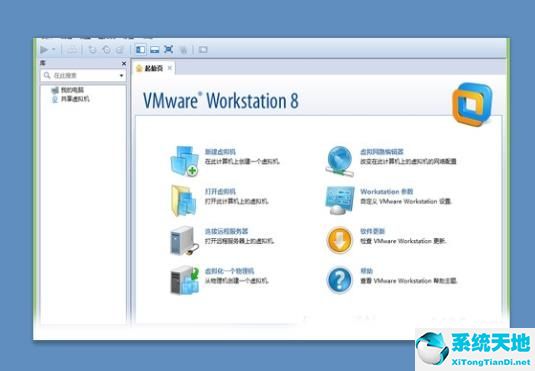Open the 打开虚拟机 link

[x=220, y=191]
